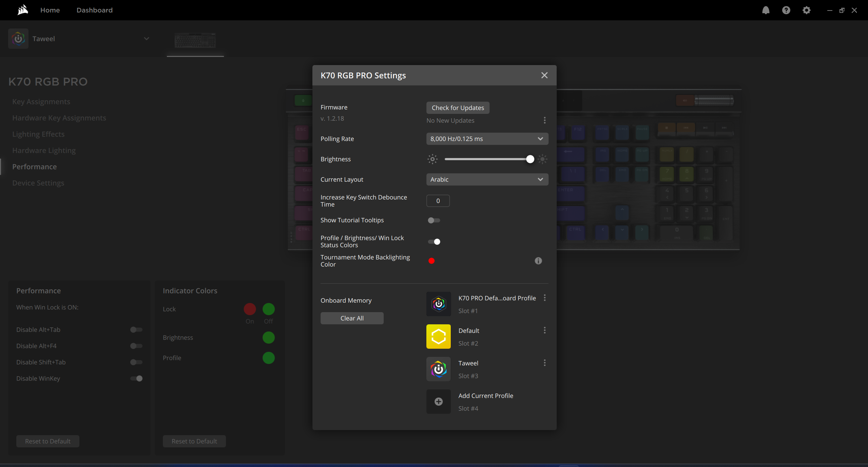Click Check for Updates button
This screenshot has height=467, width=868.
pyautogui.click(x=458, y=108)
